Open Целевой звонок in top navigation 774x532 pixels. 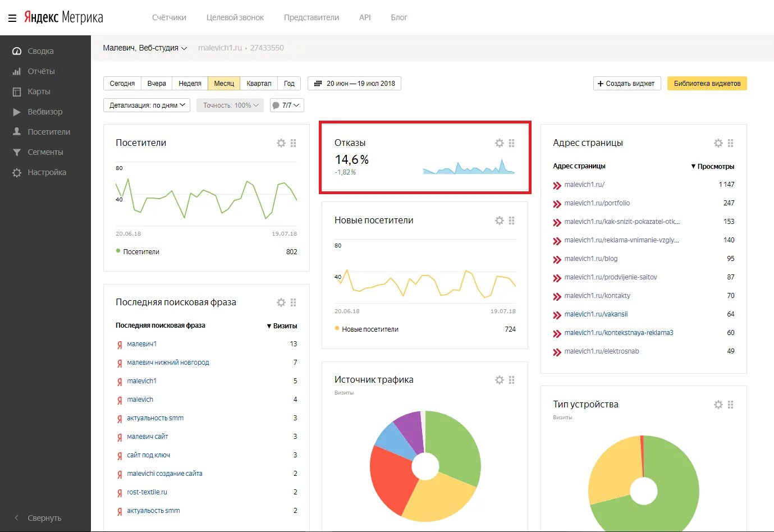click(235, 17)
